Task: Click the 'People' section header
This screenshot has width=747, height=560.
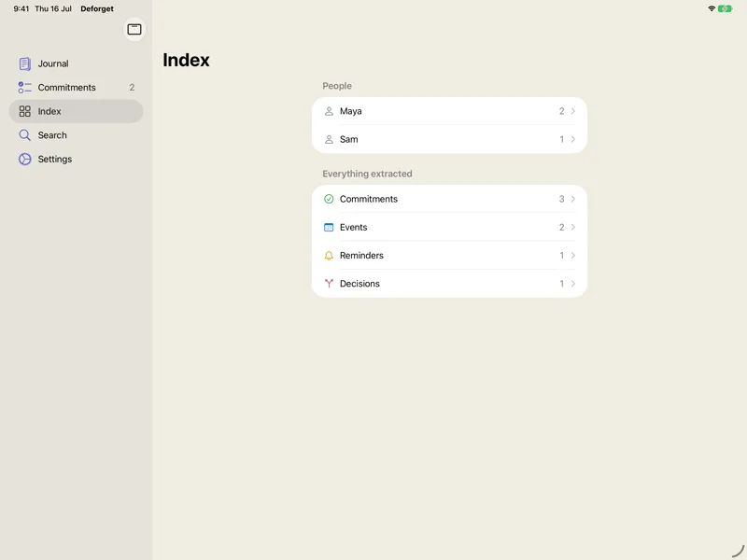Action: click(x=337, y=86)
